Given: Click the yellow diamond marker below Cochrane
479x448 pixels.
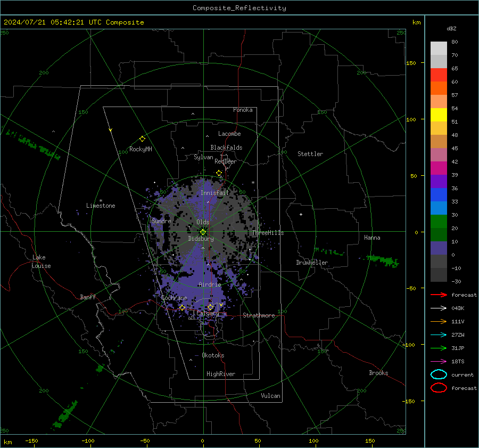Looking at the screenshot, I should (x=182, y=307).
